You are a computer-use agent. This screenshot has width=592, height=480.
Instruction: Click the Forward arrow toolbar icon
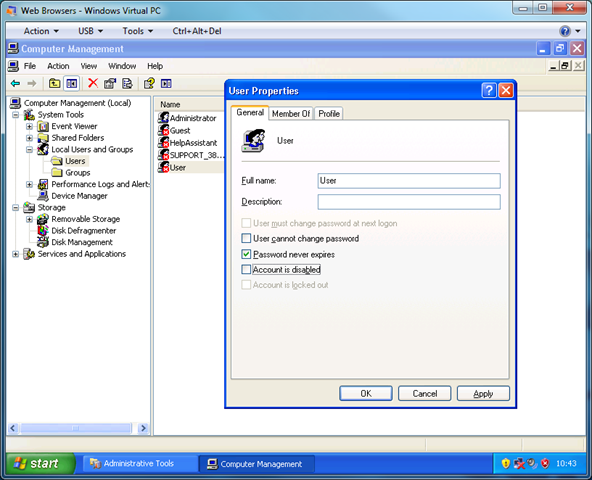tap(32, 83)
